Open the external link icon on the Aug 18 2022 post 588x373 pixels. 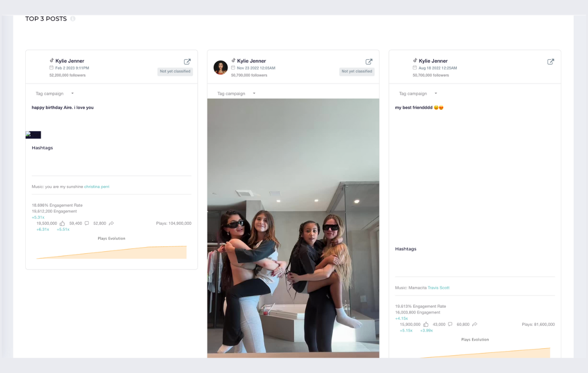(x=551, y=62)
